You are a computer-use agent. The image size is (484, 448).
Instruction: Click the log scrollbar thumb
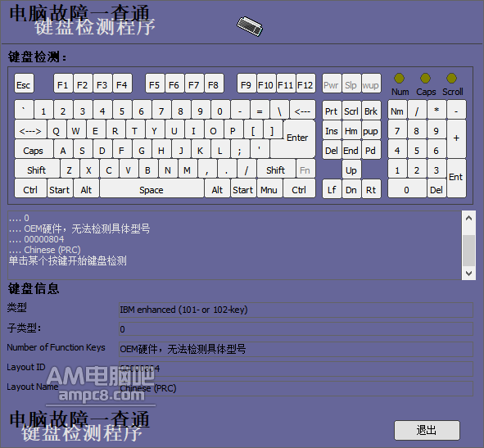pyautogui.click(x=468, y=251)
